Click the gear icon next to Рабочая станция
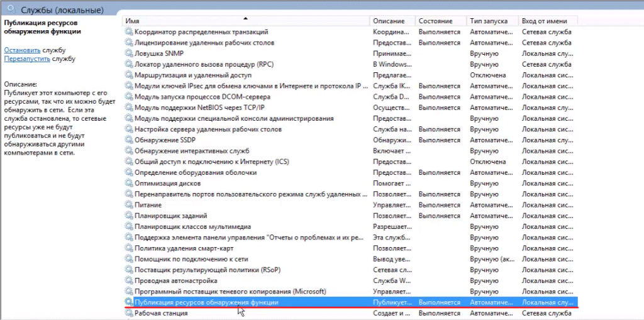644x320 pixels. pyautogui.click(x=129, y=313)
